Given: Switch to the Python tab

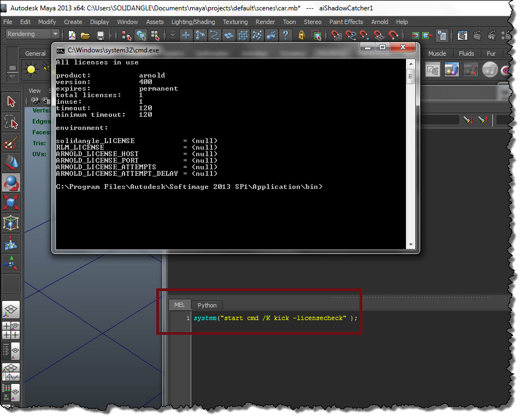Looking at the screenshot, I should pos(207,305).
